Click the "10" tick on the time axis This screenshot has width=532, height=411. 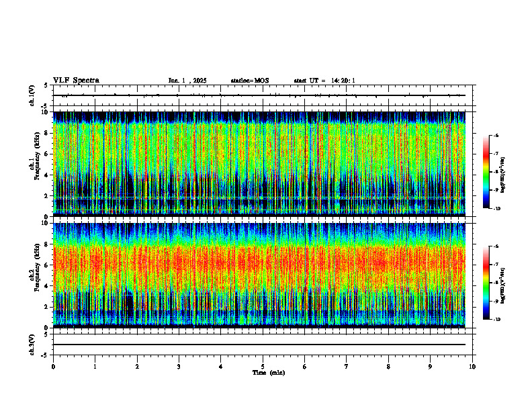tap(472, 367)
